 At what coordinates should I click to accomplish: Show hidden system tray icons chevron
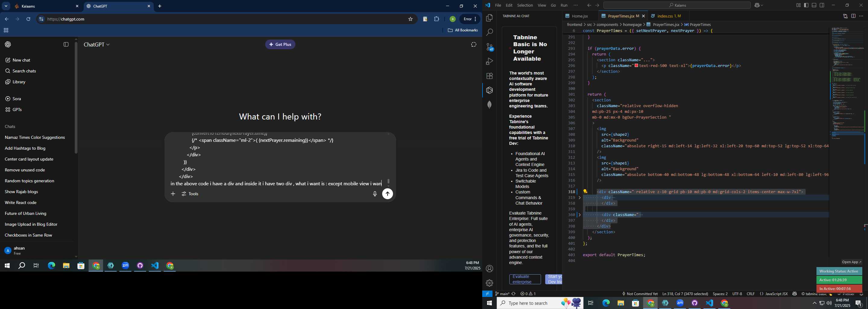(814, 303)
